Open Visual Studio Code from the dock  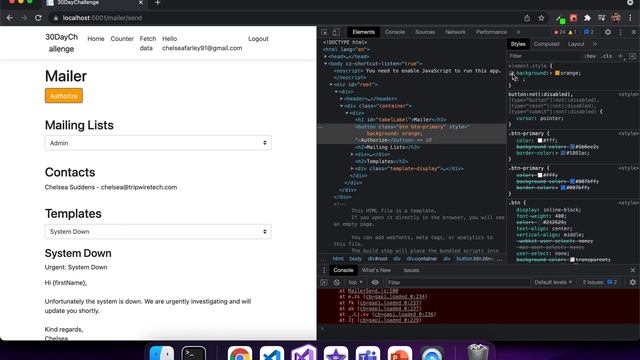272,353
